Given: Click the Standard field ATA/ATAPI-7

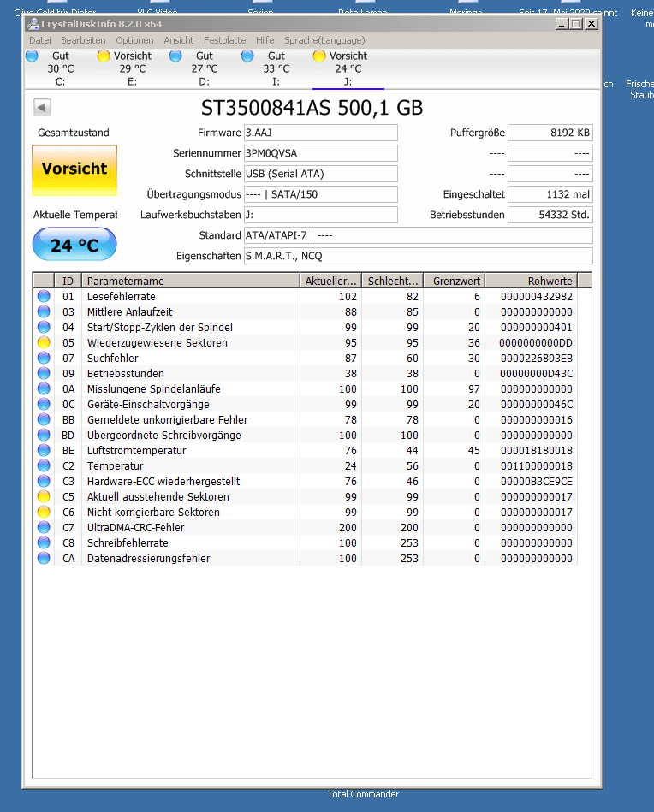Looking at the screenshot, I should tap(419, 235).
